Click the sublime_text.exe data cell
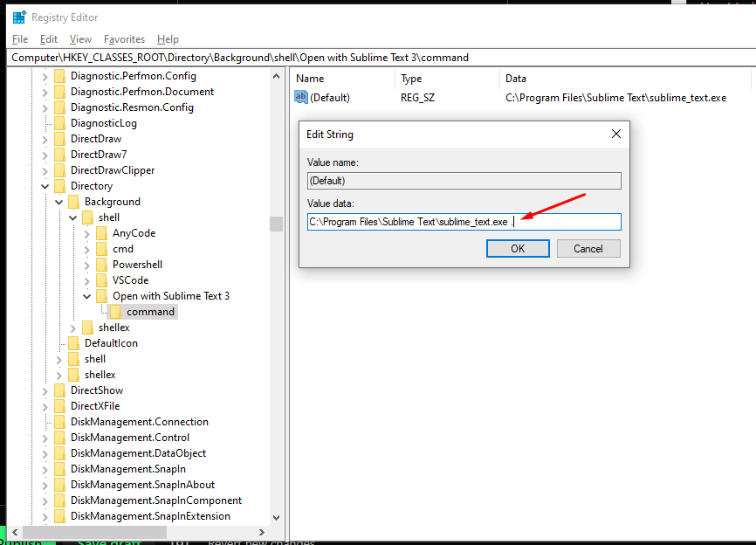Viewport: 756px width, 545px height. coord(615,98)
